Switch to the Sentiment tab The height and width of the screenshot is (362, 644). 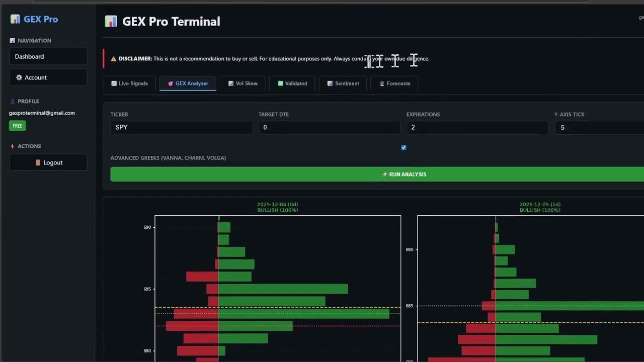(x=343, y=83)
